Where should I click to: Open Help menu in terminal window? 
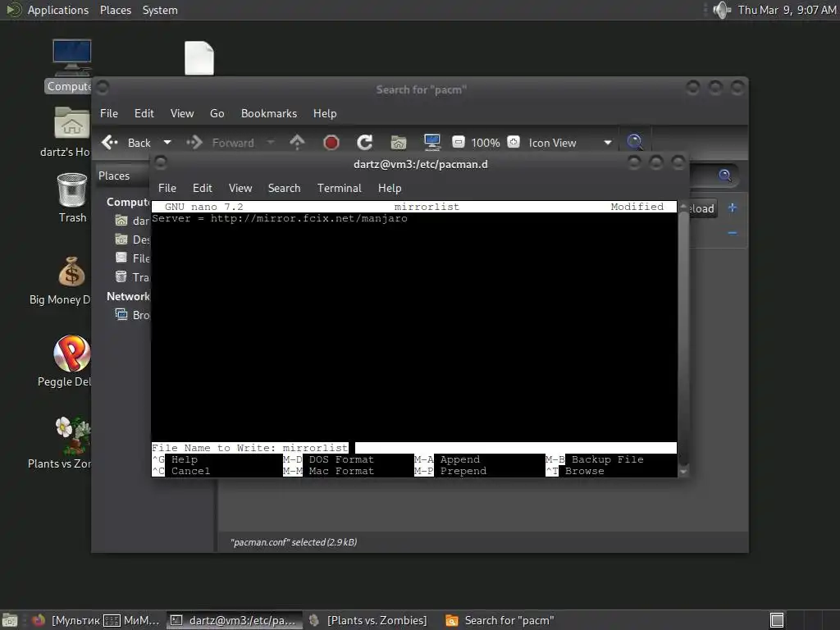click(x=390, y=188)
